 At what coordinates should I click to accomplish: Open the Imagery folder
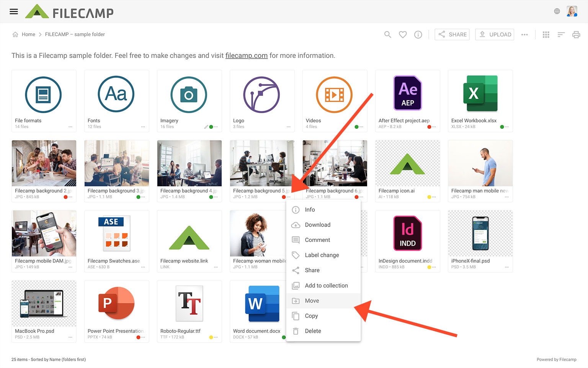[x=189, y=94]
